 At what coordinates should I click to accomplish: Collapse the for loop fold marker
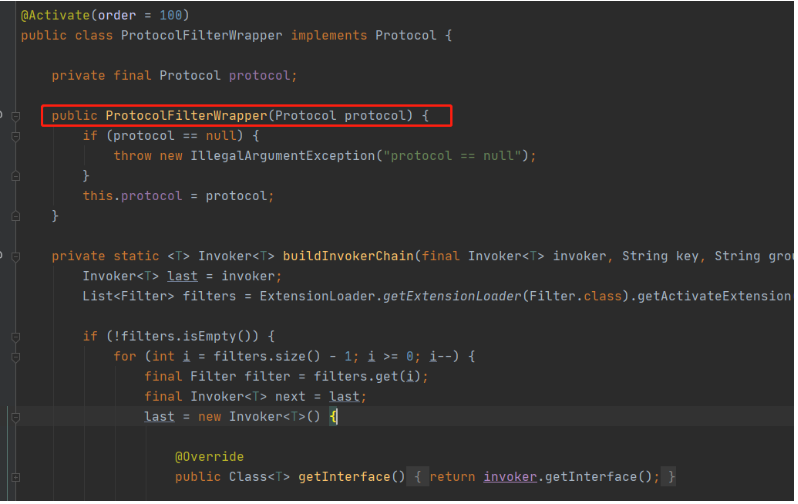tap(16, 357)
